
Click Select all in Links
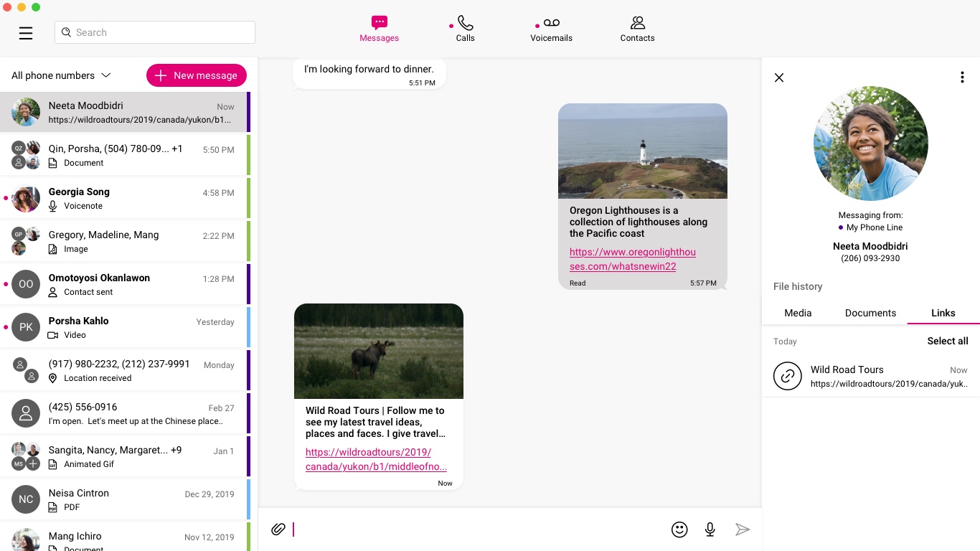[x=947, y=341]
